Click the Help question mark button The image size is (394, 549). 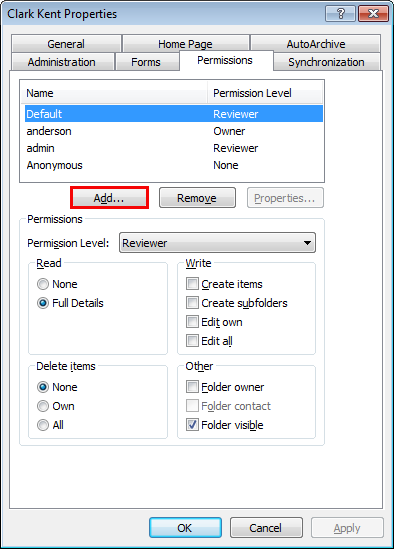(340, 14)
